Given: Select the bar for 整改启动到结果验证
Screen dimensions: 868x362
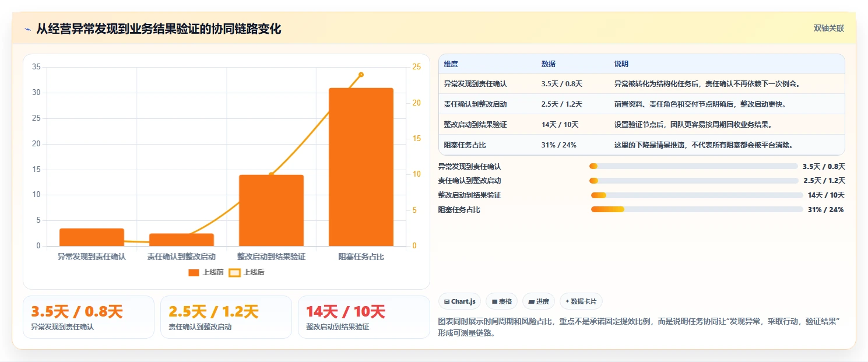Looking at the screenshot, I should tap(271, 210).
